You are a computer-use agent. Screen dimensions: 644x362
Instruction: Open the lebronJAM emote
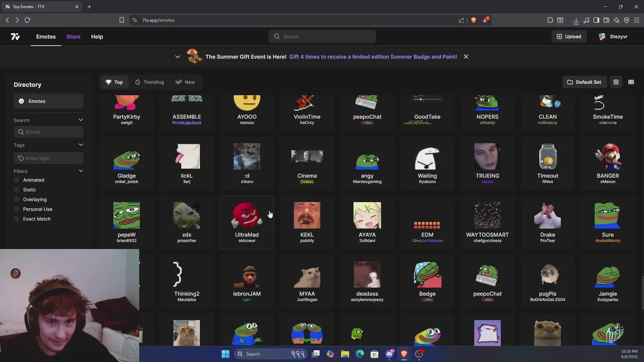point(247,281)
